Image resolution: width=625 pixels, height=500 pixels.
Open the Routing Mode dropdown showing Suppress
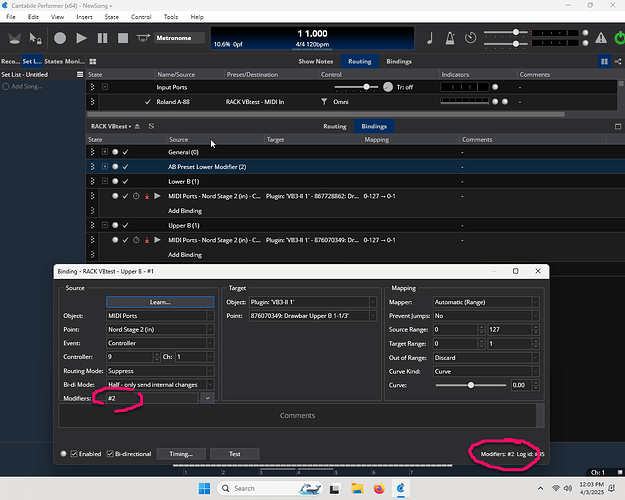pyautogui.click(x=160, y=371)
